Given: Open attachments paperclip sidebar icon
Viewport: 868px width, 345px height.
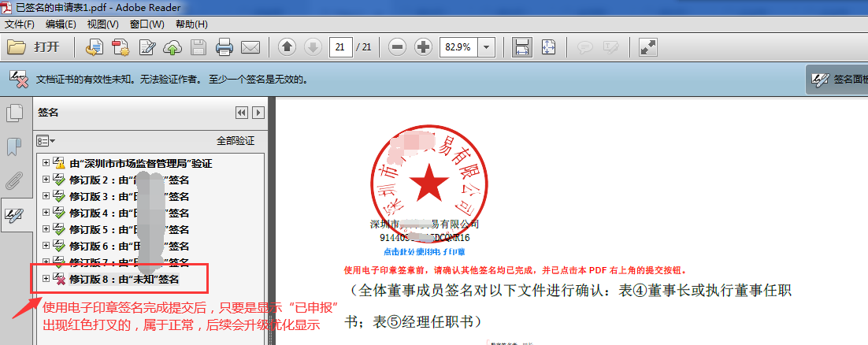Looking at the screenshot, I should point(13,180).
